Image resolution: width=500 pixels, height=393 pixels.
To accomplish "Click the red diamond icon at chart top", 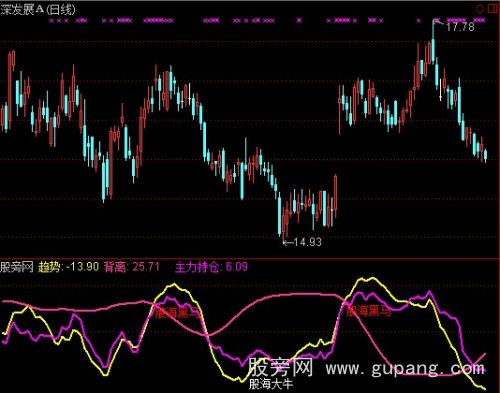I will (x=479, y=9).
